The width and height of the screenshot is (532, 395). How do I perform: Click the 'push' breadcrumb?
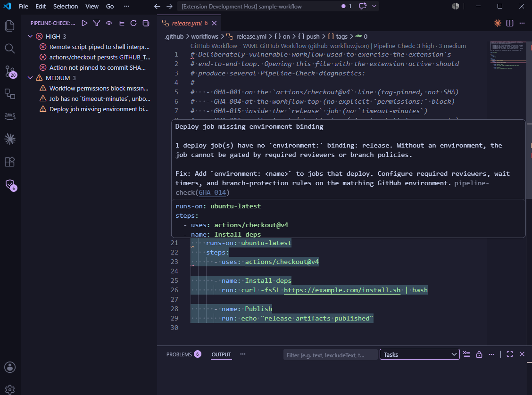[309, 36]
